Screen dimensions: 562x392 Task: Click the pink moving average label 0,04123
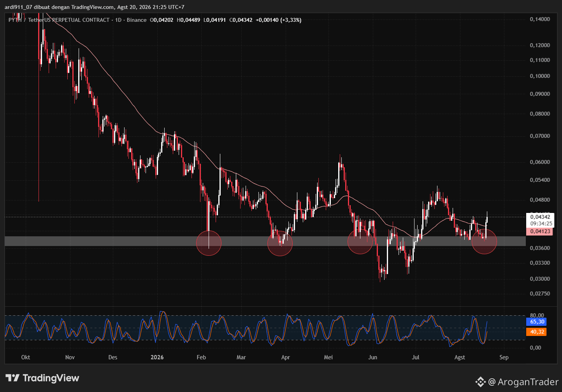pos(540,231)
